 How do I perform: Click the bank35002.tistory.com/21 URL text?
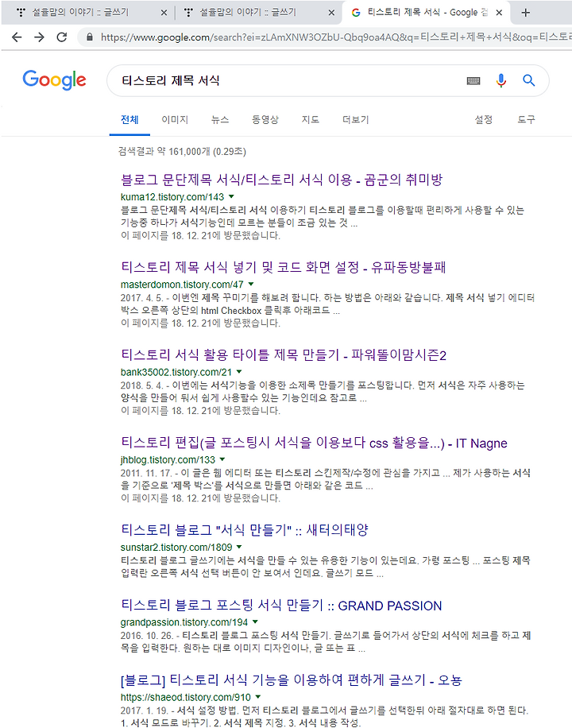176,373
